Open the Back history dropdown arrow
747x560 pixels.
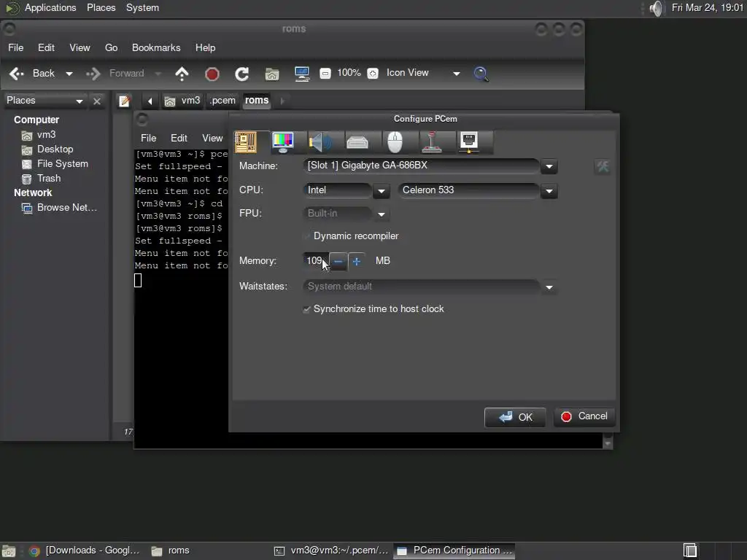pyautogui.click(x=69, y=74)
